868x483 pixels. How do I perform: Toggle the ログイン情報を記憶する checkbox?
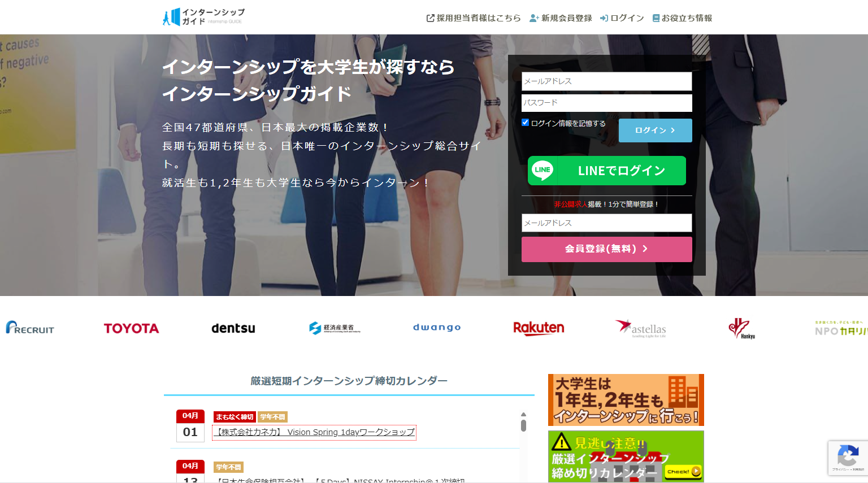[x=525, y=123]
